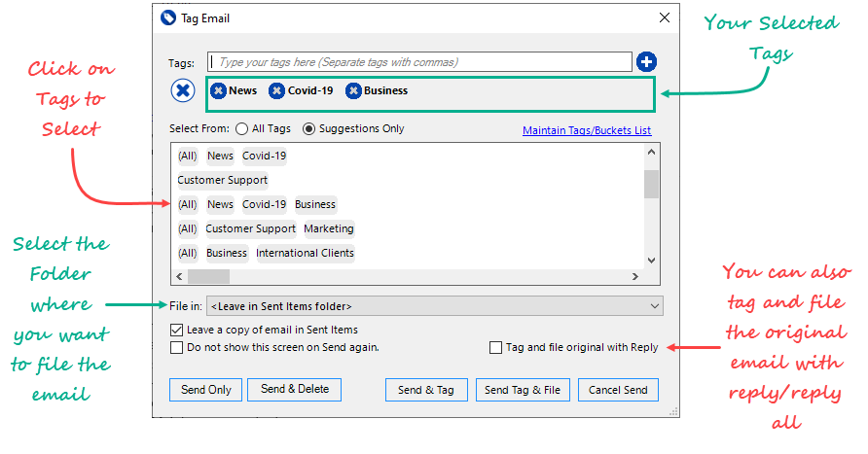This screenshot has width=868, height=454.
Task: Remove the Covid-19 selected tag
Action: coord(276,90)
